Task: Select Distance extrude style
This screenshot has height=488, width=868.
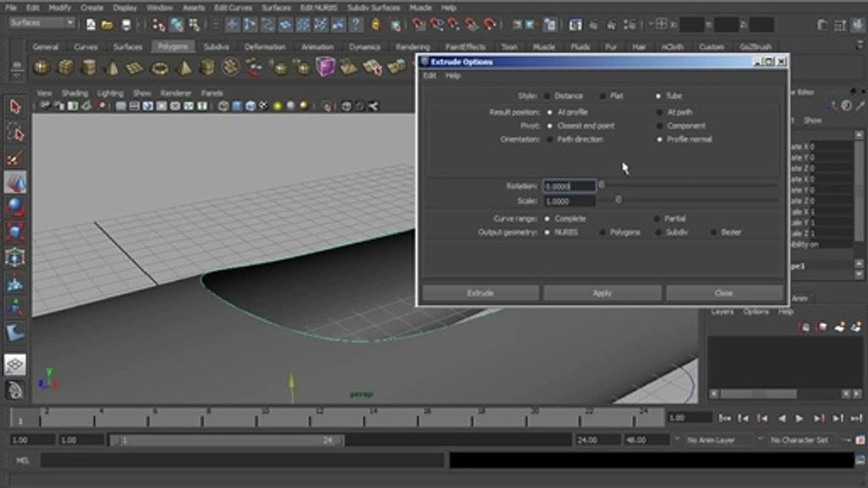Action: point(548,96)
